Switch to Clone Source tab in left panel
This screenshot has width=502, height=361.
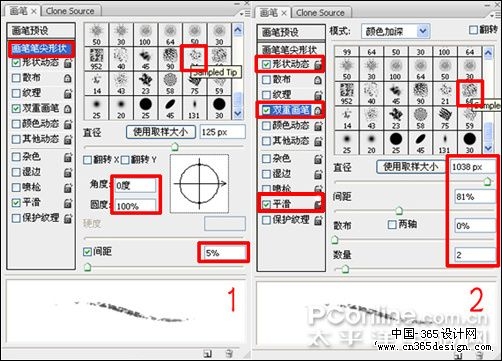pyautogui.click(x=70, y=11)
